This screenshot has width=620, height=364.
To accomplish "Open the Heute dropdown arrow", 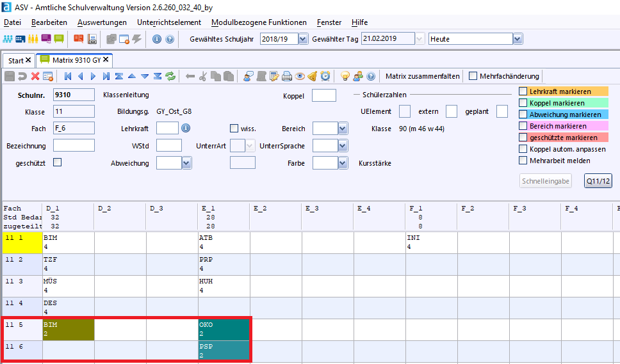I will click(518, 38).
